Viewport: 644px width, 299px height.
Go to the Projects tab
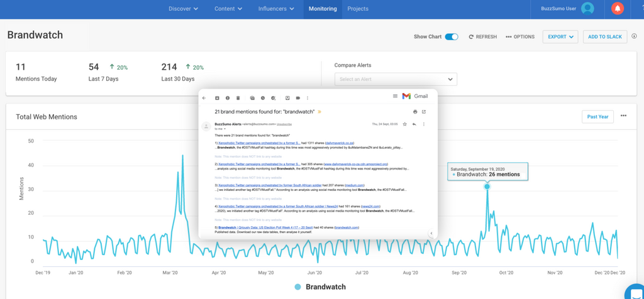pos(358,9)
